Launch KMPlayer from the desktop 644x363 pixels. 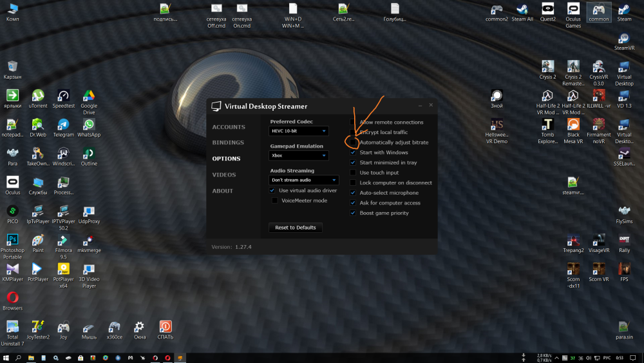[12, 272]
